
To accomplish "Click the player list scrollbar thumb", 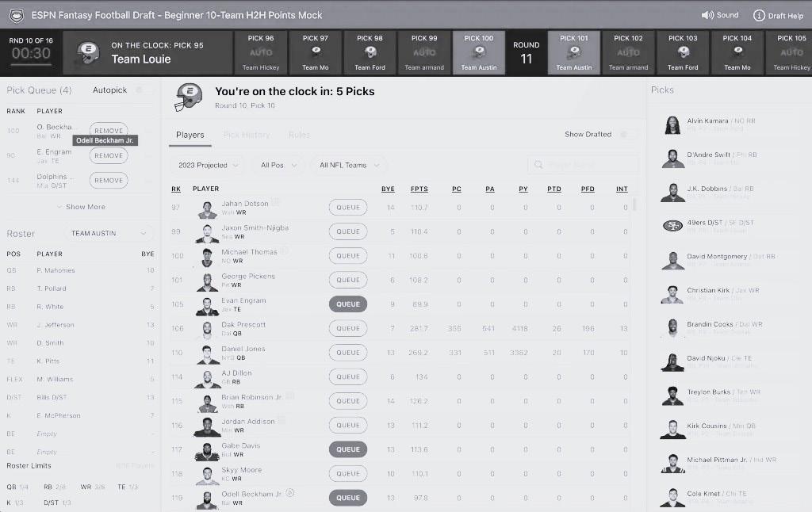I will pos(634,204).
